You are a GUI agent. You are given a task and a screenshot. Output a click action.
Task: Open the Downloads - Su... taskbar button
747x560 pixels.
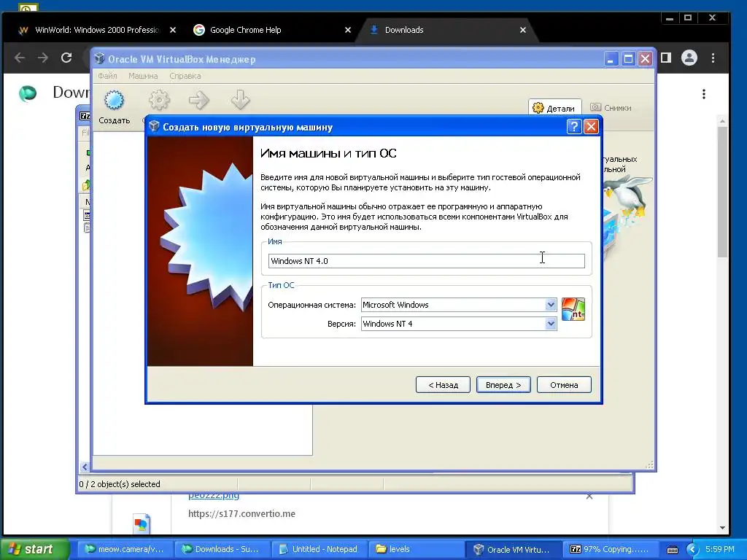tap(221, 549)
